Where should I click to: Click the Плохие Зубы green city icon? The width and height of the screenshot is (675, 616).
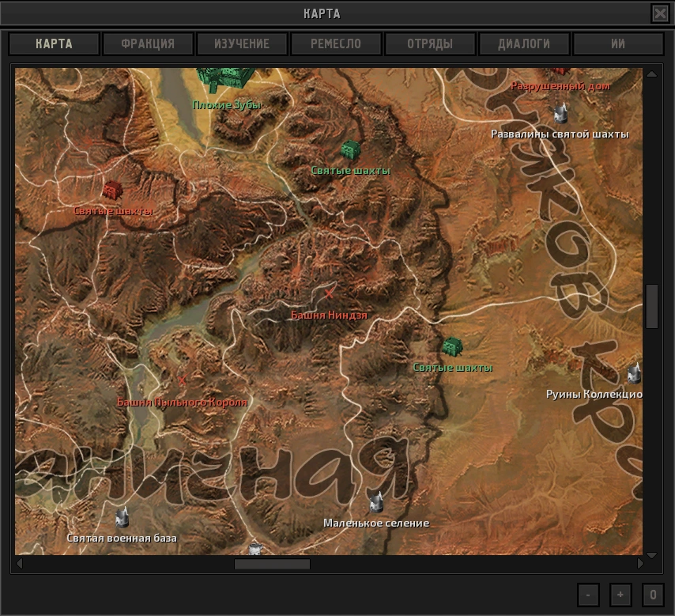tap(226, 77)
